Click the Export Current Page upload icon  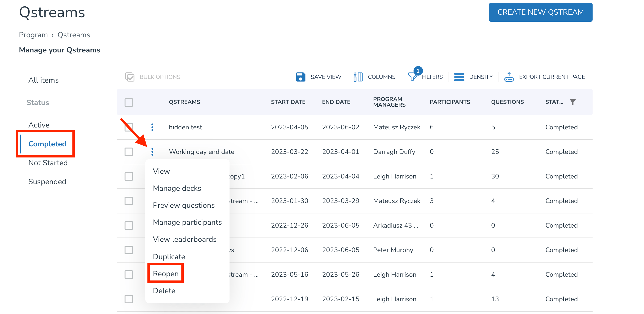click(x=509, y=77)
